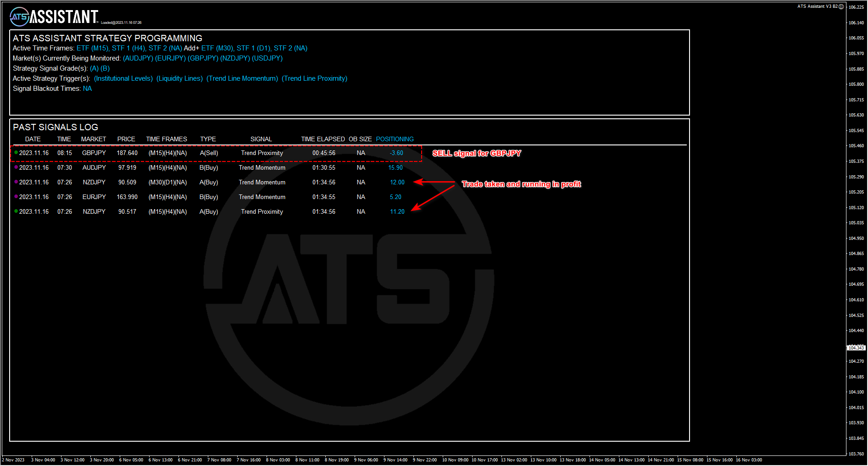Click the Signal Blackout Times NA value

point(87,89)
